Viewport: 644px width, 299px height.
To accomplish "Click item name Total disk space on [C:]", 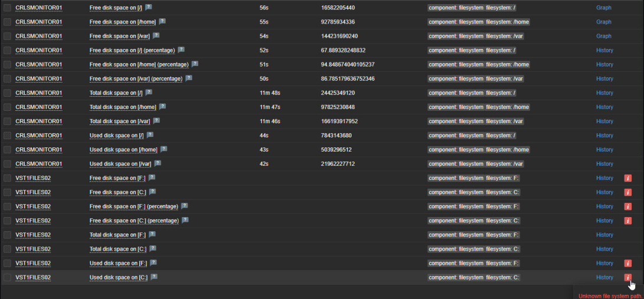I will click(x=118, y=249).
